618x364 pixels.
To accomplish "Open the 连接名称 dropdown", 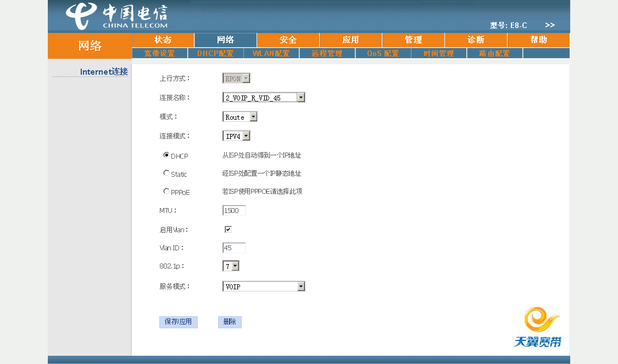I will coord(264,97).
